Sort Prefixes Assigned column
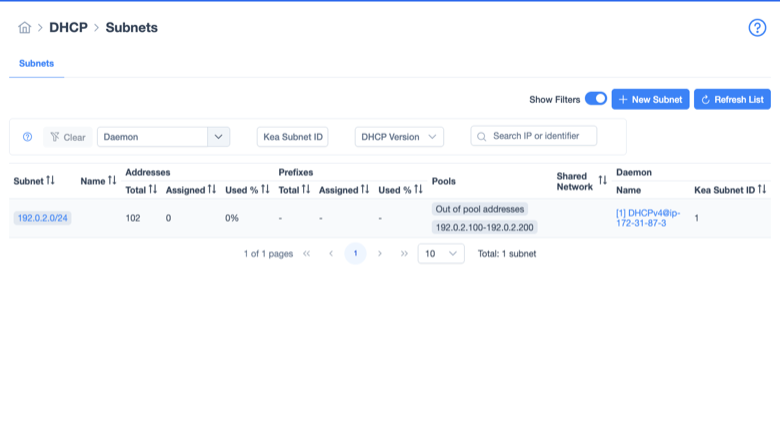Viewport: 780px width, 439px height. click(365, 189)
